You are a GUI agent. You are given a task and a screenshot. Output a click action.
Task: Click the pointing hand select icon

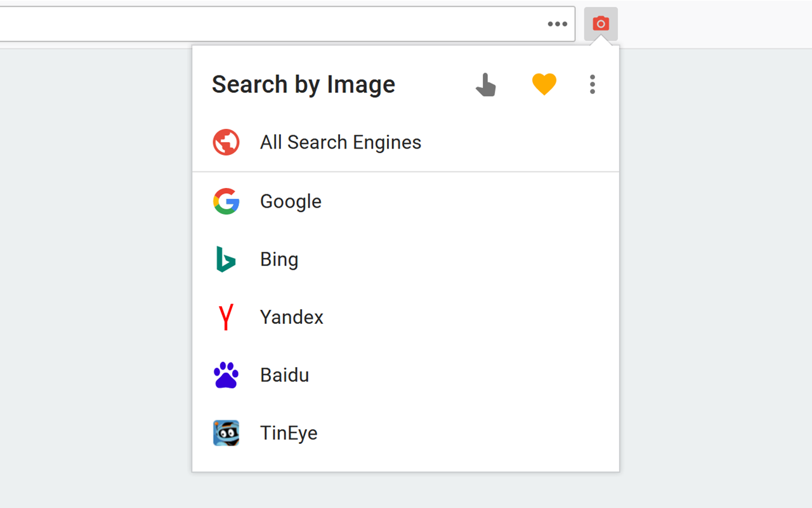[486, 84]
